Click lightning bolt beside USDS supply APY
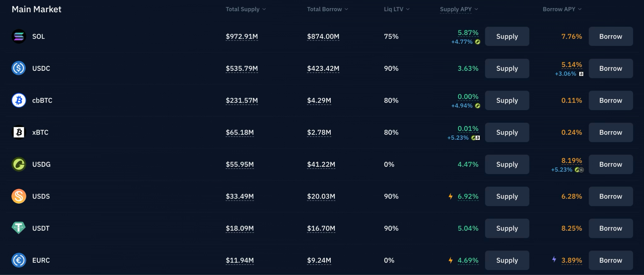The height and width of the screenshot is (275, 644). point(450,196)
